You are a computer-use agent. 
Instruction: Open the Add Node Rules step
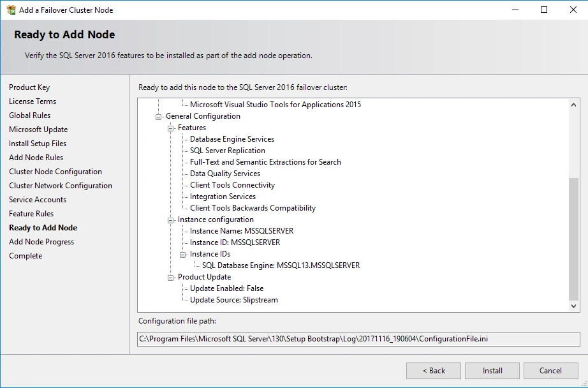tap(36, 158)
